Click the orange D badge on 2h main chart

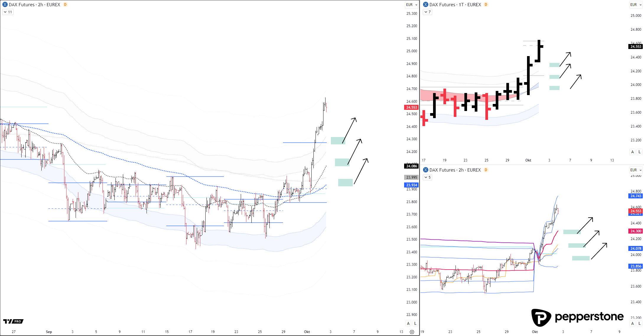point(65,5)
